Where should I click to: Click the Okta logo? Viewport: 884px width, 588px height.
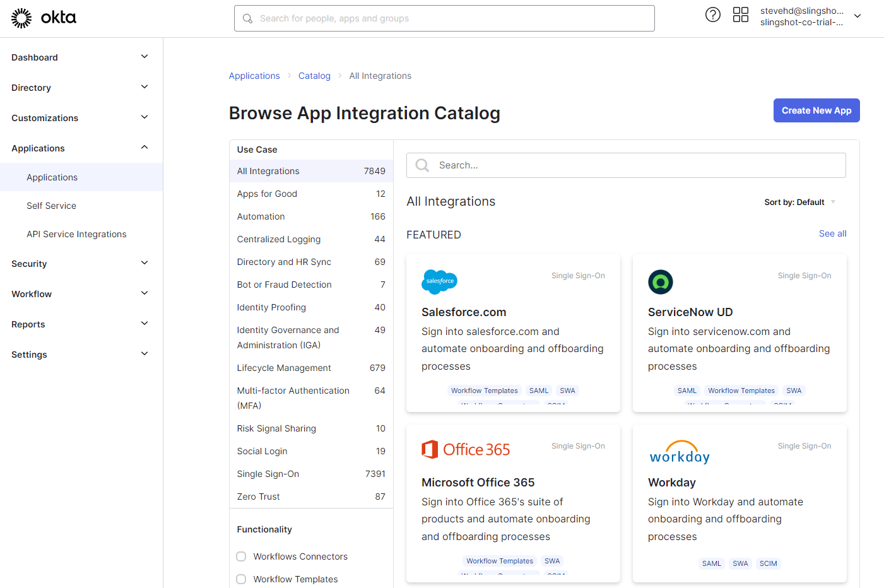click(x=44, y=18)
